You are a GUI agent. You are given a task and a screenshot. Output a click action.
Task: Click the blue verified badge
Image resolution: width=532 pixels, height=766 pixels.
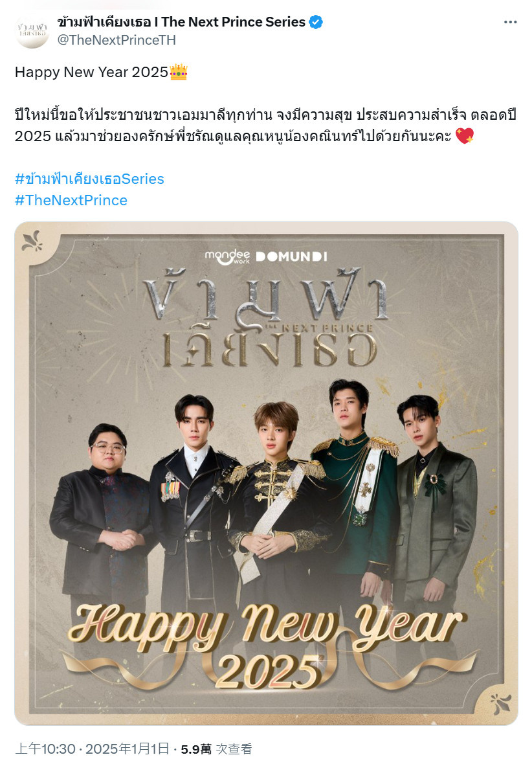(x=316, y=22)
